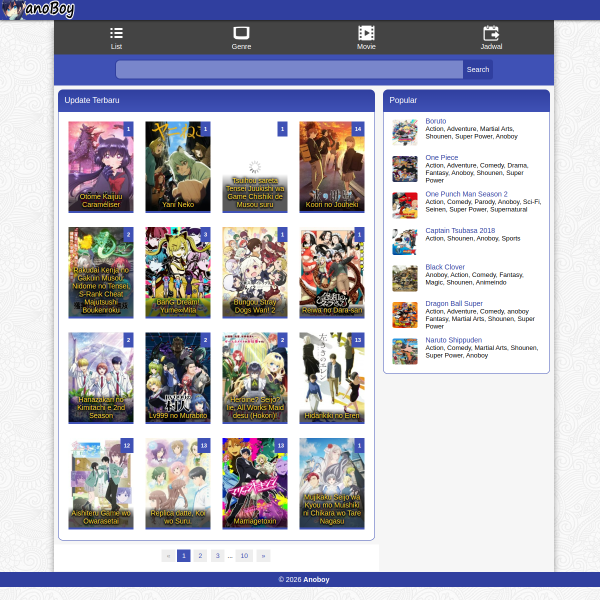This screenshot has width=600, height=600.
Task: Click the search input field
Action: (x=289, y=69)
